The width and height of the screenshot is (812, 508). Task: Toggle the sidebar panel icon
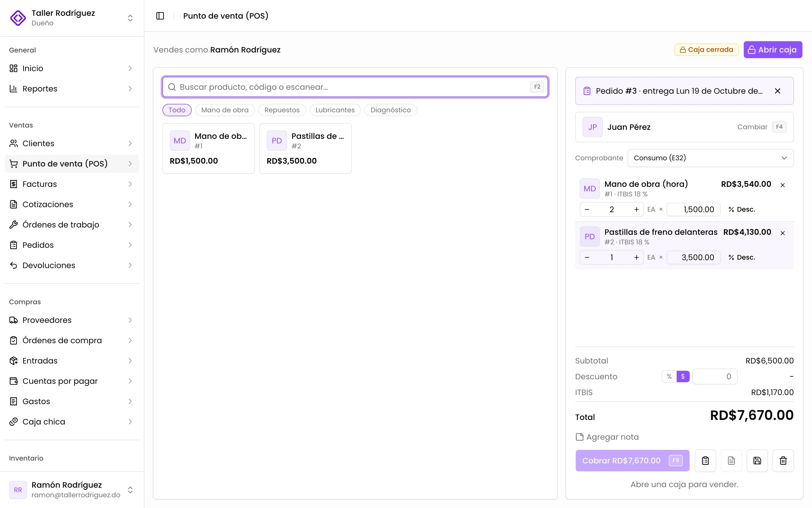pyautogui.click(x=160, y=16)
